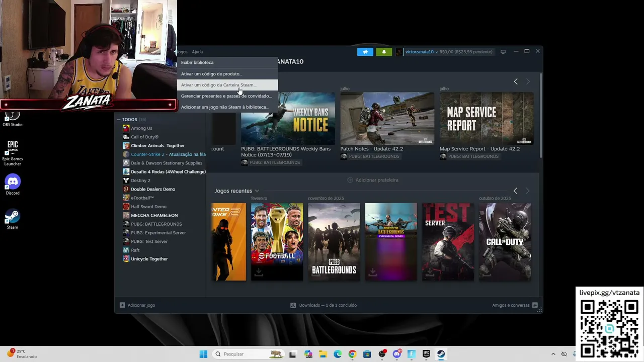644x362 pixels.
Task: Click the Half Sword Demo icon
Action: pyautogui.click(x=126, y=207)
